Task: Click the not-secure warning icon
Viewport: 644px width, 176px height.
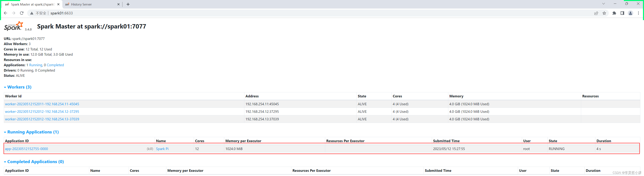Action: point(32,13)
